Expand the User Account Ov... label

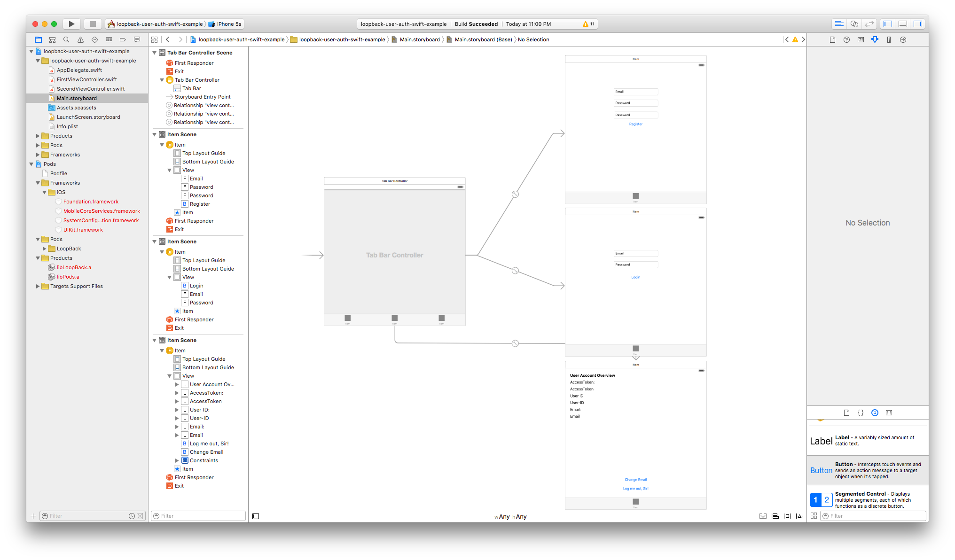pyautogui.click(x=177, y=385)
